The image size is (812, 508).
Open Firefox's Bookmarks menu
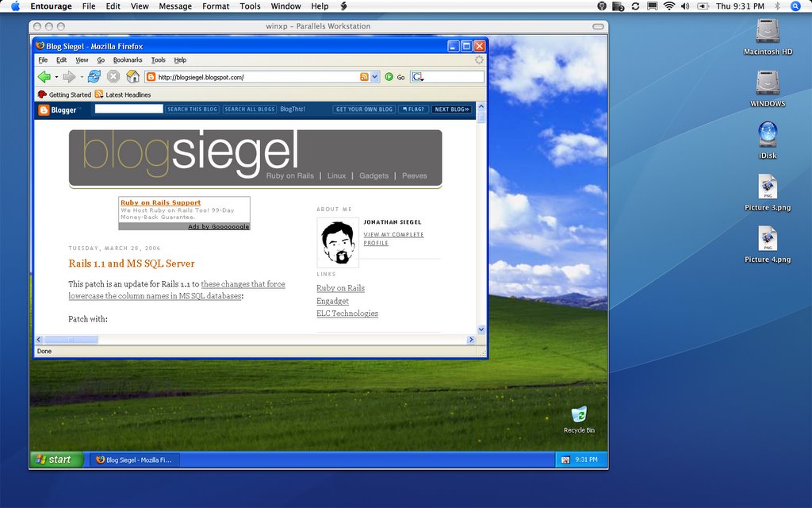point(128,60)
